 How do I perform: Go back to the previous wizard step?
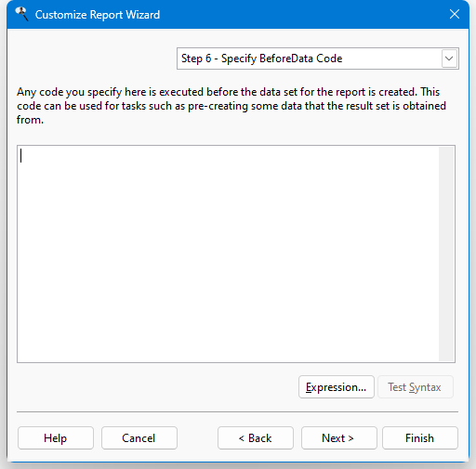tap(256, 438)
